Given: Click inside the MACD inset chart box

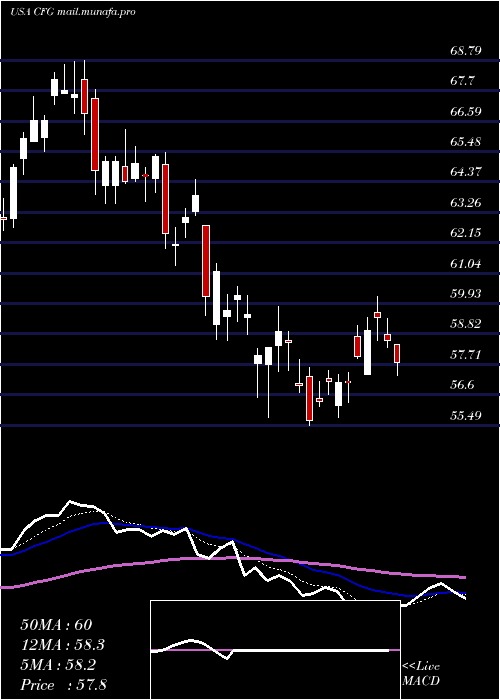Looking at the screenshot, I should [x=275, y=650].
